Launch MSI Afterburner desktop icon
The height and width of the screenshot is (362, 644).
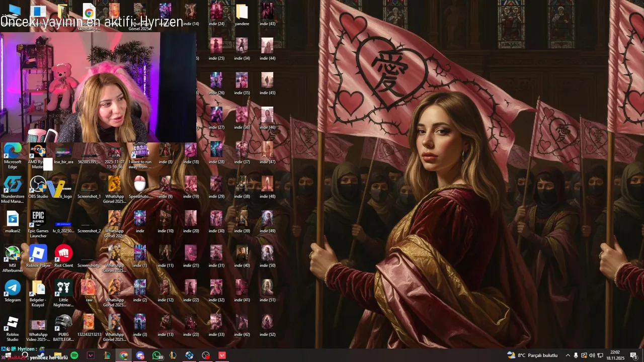13,259
